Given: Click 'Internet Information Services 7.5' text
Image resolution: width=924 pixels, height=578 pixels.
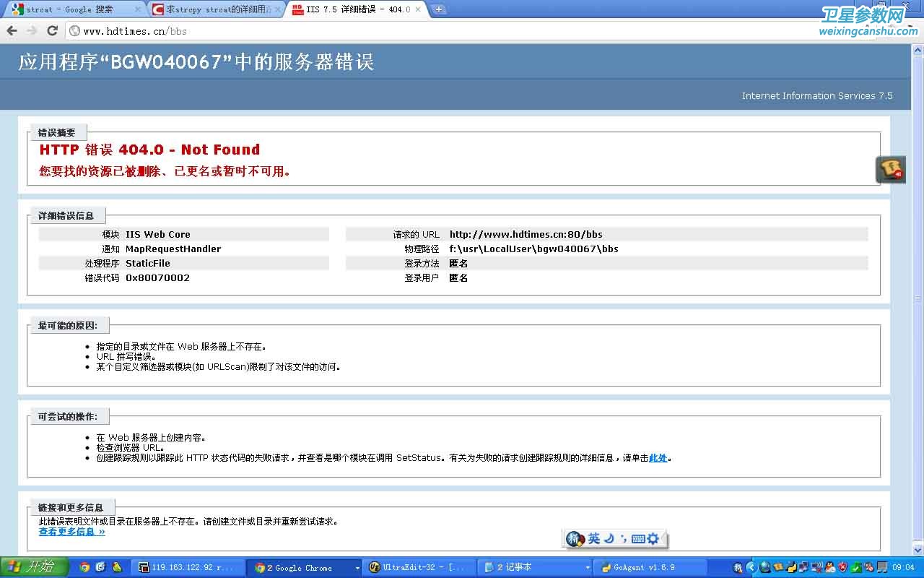Looking at the screenshot, I should click(817, 95).
